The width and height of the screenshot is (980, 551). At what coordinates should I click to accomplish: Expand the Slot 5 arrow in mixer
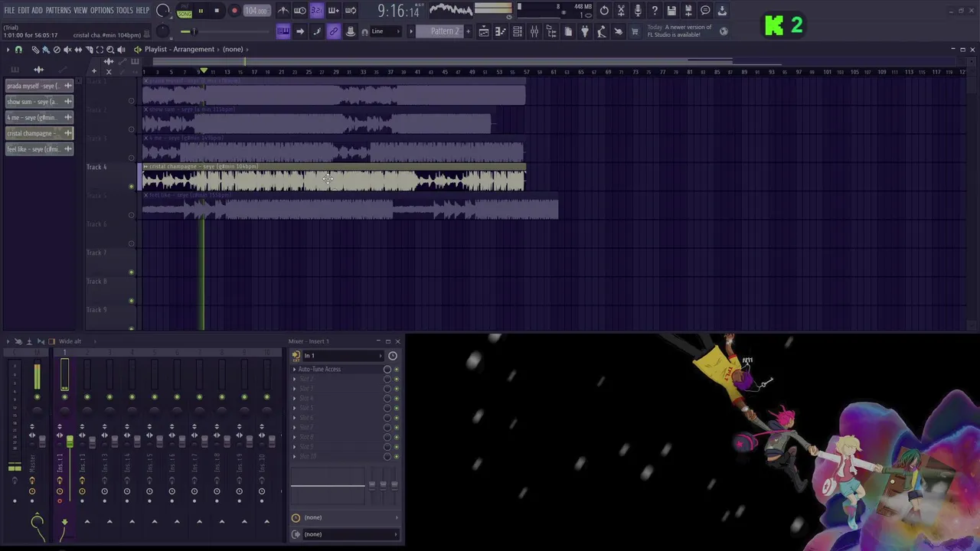(x=295, y=408)
